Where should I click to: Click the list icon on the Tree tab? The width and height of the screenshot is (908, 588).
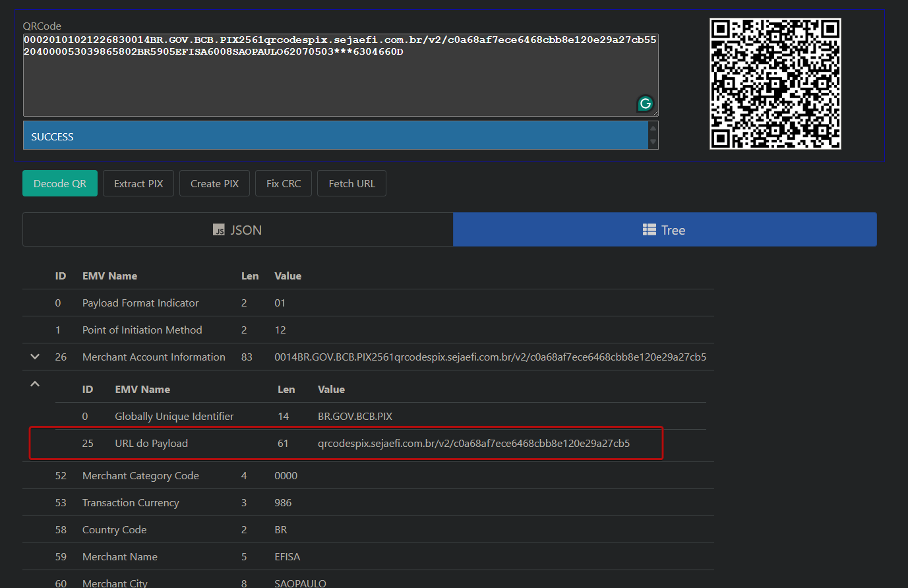tap(650, 230)
